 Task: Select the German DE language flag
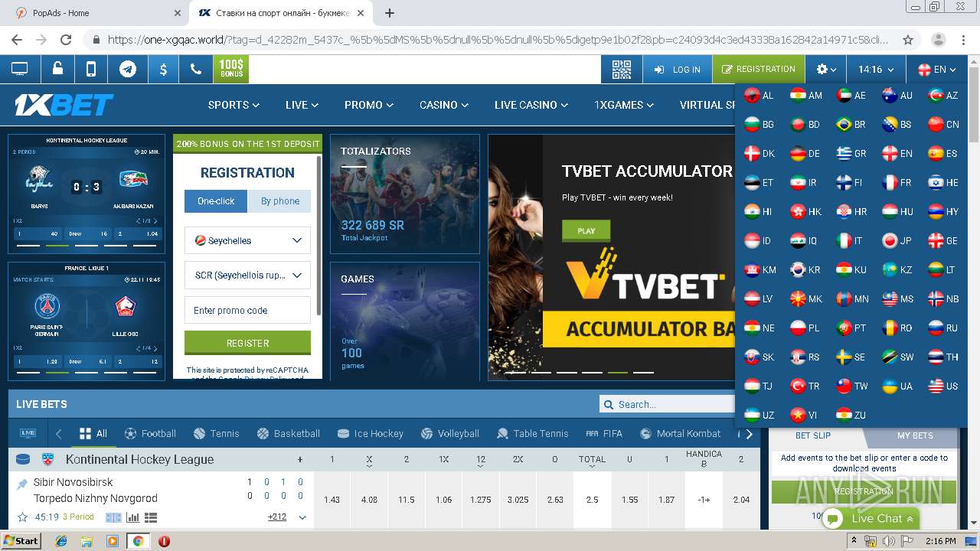point(805,153)
